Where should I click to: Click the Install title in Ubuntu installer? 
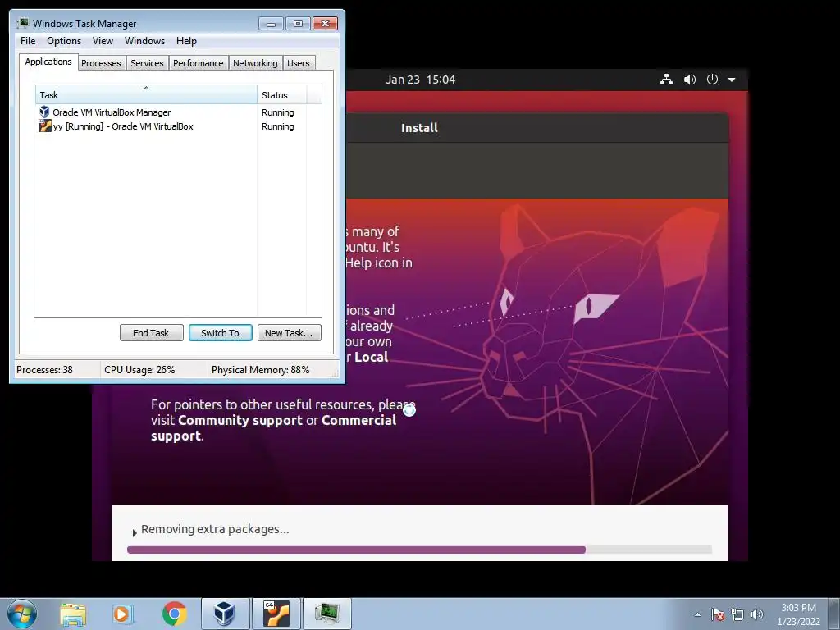coord(419,127)
